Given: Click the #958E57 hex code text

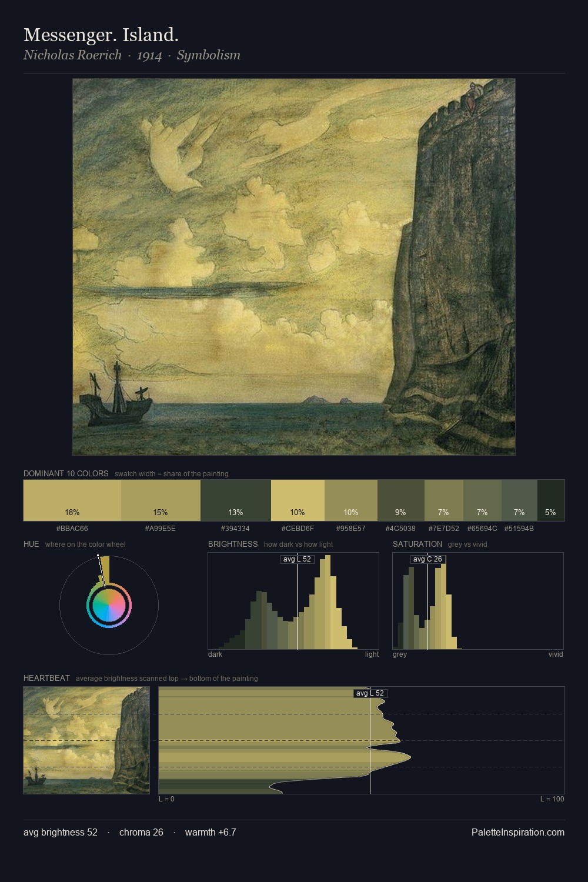Looking at the screenshot, I should [x=351, y=529].
